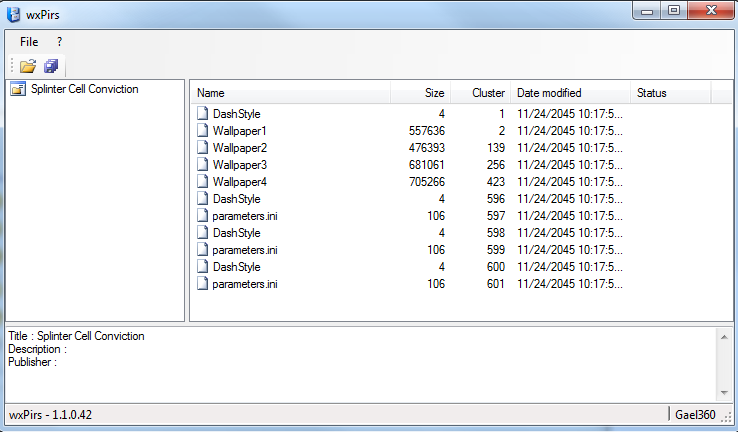Open the ? help menu
This screenshot has width=738, height=432.
[x=59, y=42]
